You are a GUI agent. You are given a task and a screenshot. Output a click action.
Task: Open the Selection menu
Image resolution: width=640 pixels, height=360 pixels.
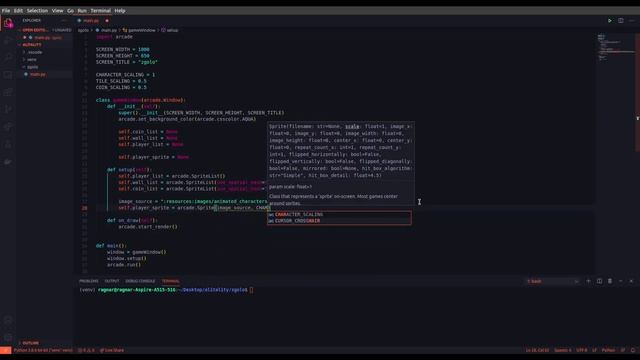pos(37,11)
